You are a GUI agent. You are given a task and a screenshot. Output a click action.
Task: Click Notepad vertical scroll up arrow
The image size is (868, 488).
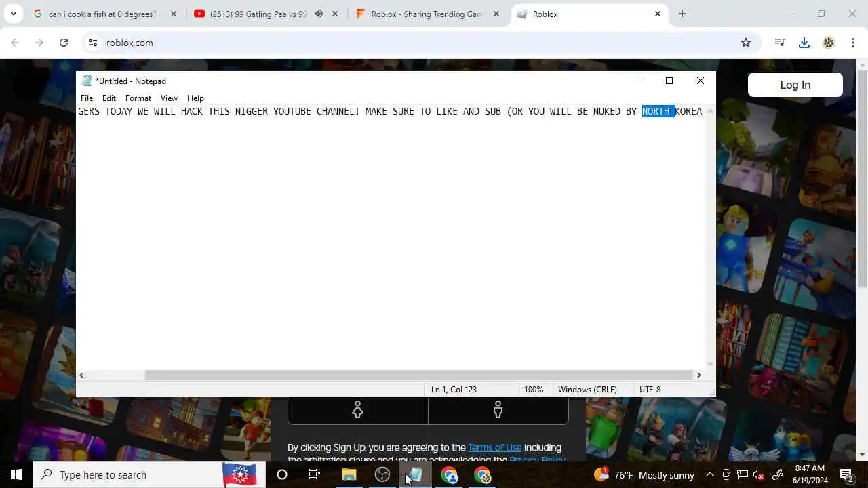(x=710, y=111)
